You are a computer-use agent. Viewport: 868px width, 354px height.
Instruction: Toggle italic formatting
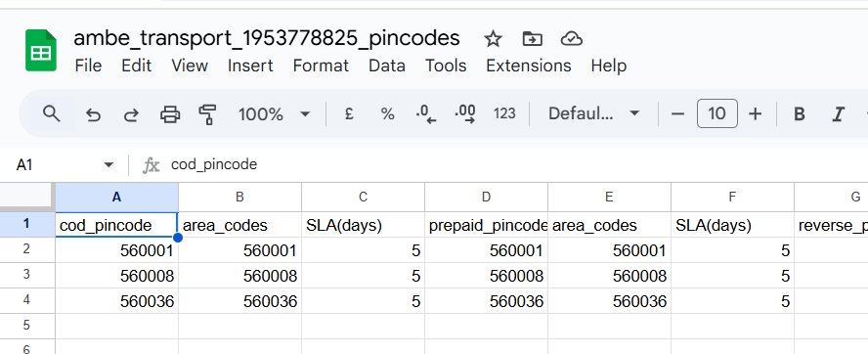[838, 114]
